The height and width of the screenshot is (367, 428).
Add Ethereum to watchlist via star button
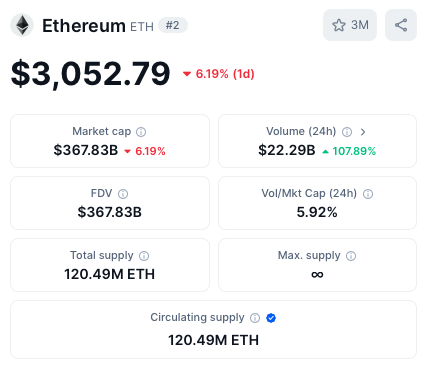350,25
